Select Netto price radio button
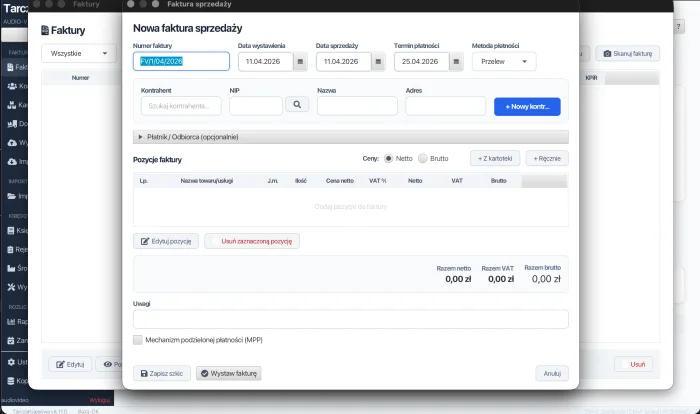 click(x=389, y=158)
